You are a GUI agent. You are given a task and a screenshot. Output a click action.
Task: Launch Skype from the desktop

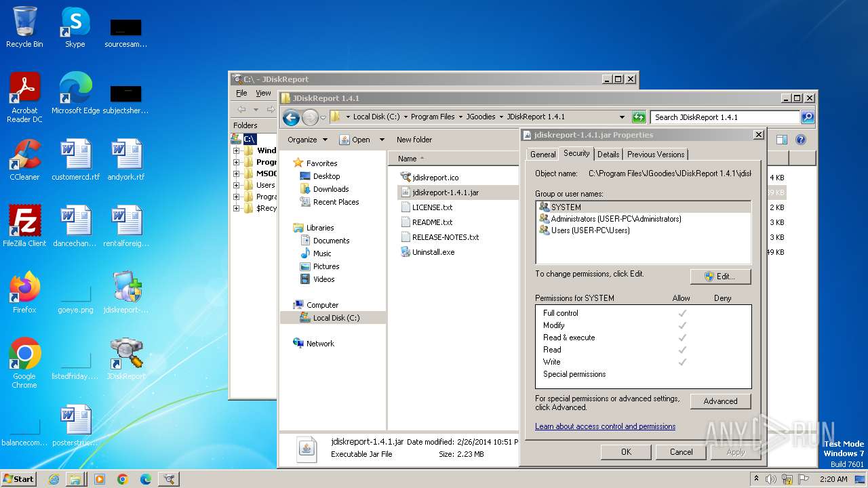(75, 27)
